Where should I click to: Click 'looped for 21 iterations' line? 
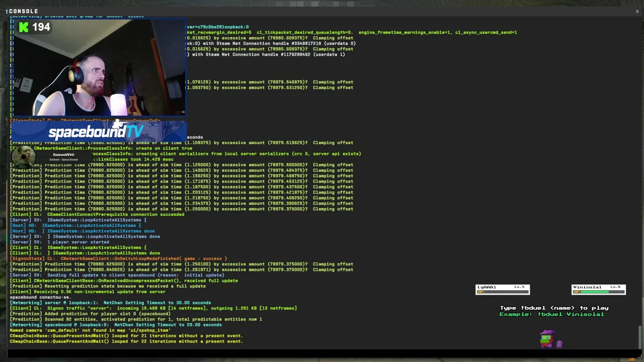126,336
